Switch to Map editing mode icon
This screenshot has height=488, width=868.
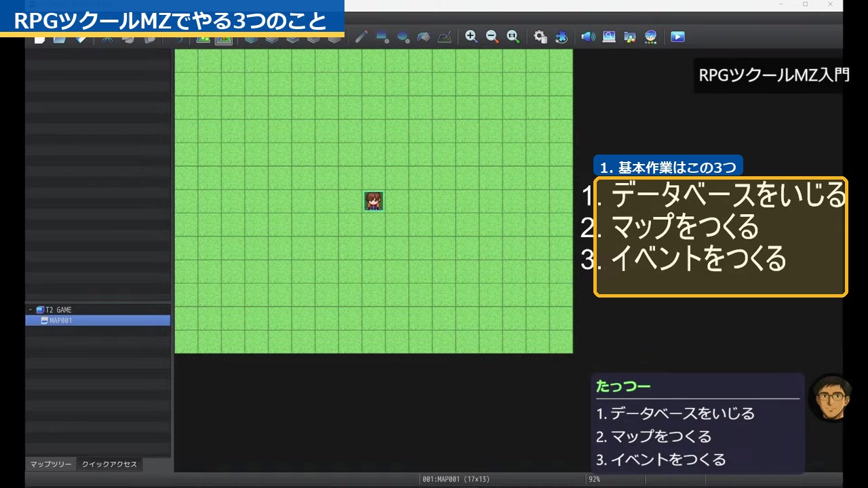click(x=203, y=39)
